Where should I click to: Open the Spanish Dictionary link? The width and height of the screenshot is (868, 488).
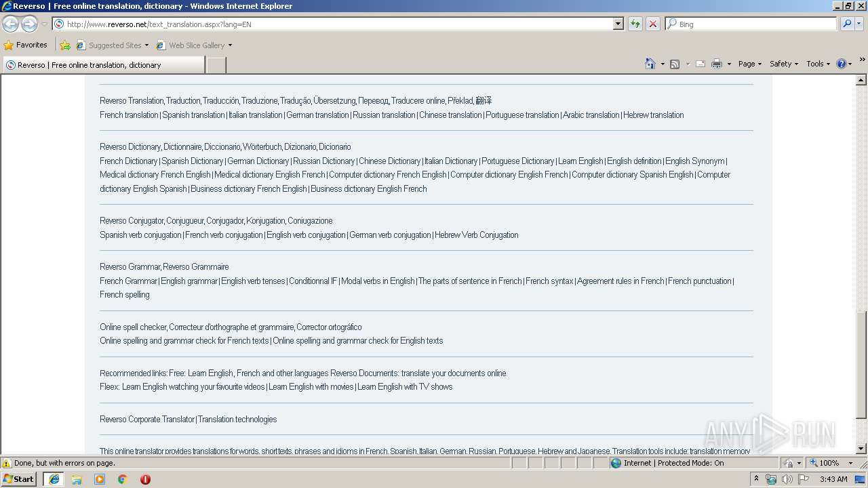(x=192, y=161)
